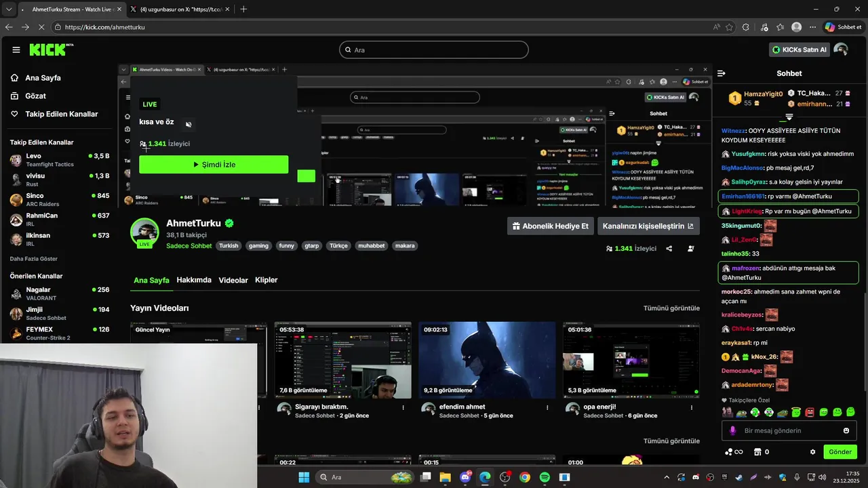Open the efendim ahmet video thumbnail
Screen dimensions: 868x488
pos(487,360)
